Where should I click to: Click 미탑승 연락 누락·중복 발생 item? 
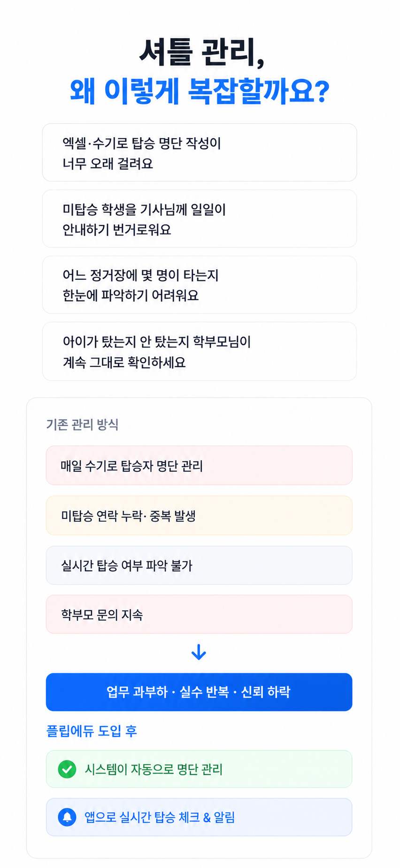tap(199, 516)
